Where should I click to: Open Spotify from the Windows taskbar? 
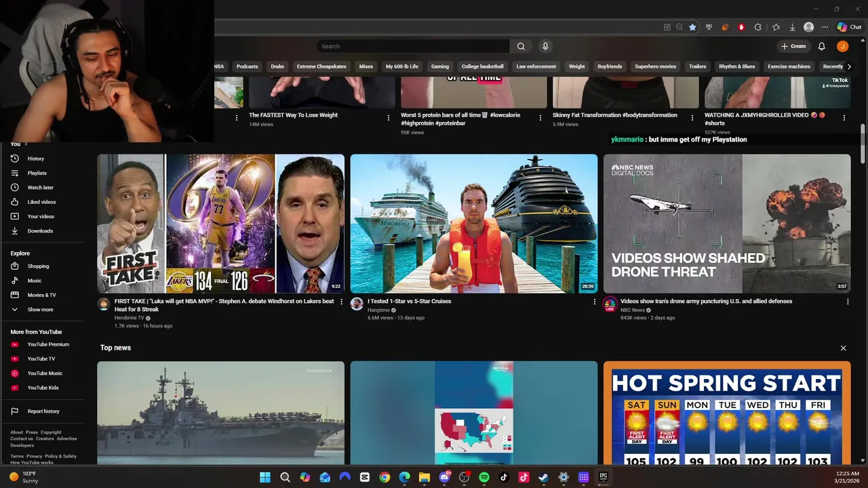pos(484,477)
